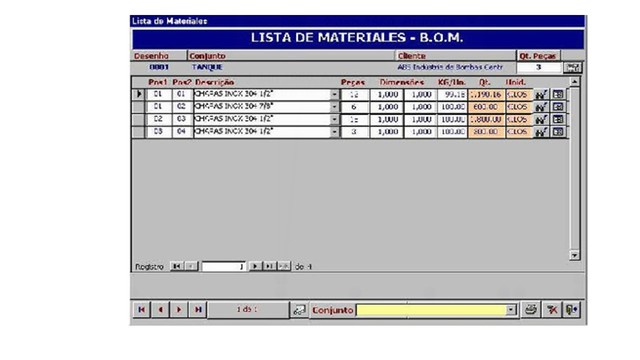Click the second Dimensões cell in the Pos2 03 row
Viewport: 640px width, 360px height.
[420, 120]
